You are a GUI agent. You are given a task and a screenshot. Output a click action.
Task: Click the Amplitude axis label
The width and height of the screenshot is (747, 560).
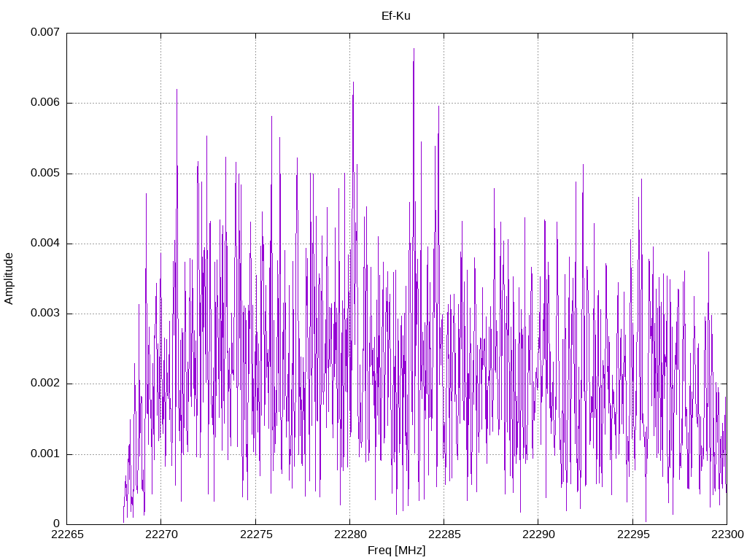[9, 279]
